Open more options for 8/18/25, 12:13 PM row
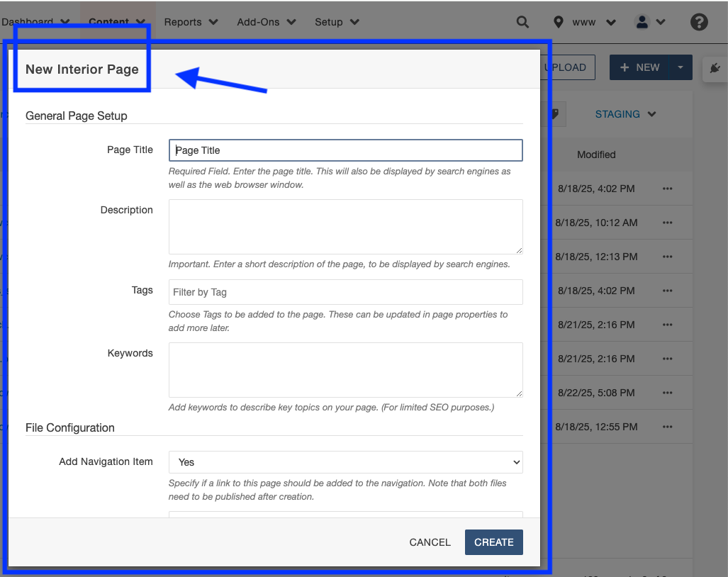 pyautogui.click(x=667, y=257)
